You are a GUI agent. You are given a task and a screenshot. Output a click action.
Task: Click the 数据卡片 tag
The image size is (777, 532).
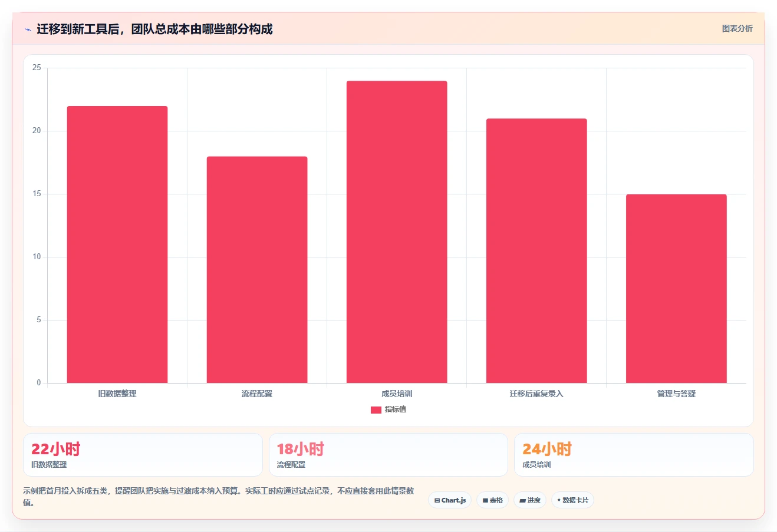[572, 500]
